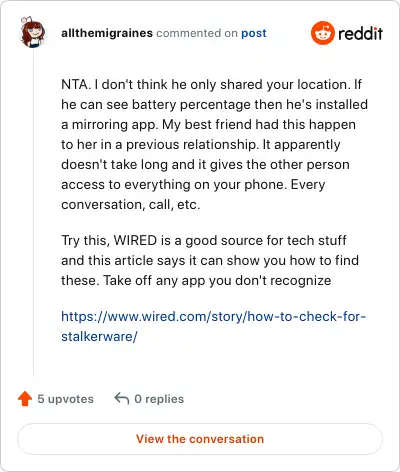Click the "mirroring app" phrase in comment

114,125
